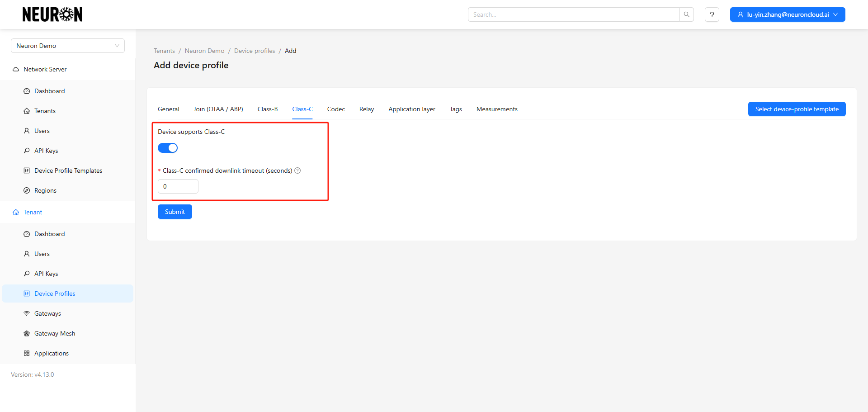Click the search magnifier icon button
Image resolution: width=868 pixels, height=412 pixels.
click(x=686, y=14)
